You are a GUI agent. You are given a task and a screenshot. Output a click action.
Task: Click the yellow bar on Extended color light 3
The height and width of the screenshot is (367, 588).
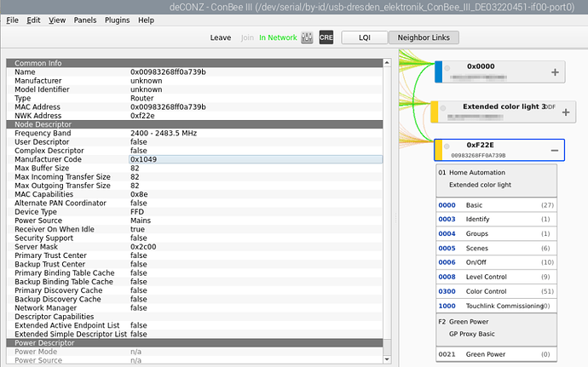(x=435, y=112)
